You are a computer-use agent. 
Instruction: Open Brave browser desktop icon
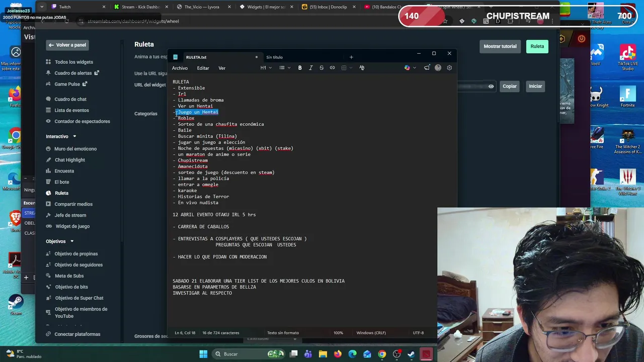16,221
